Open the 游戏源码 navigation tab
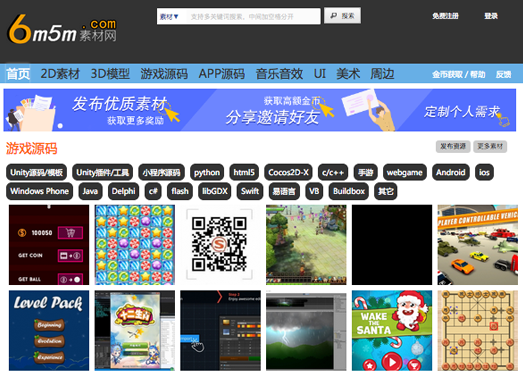523x375 pixels. (164, 74)
